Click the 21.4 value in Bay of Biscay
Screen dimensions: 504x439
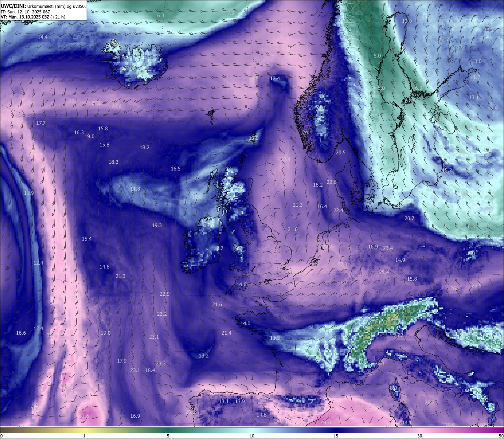(x=226, y=333)
